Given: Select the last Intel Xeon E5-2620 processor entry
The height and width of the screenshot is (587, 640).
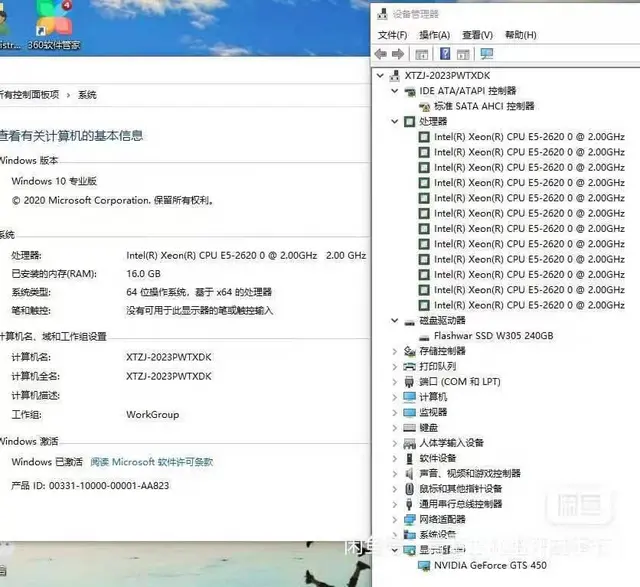Looking at the screenshot, I should click(x=529, y=305).
